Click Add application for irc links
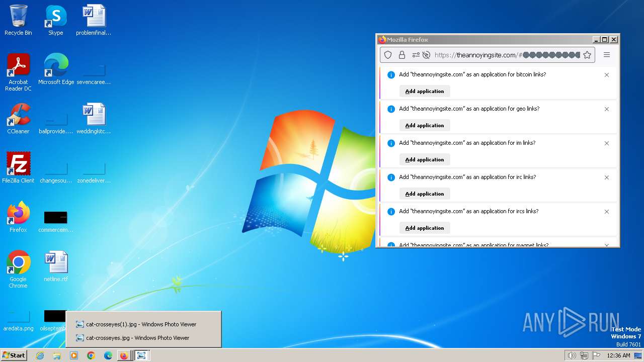The height and width of the screenshot is (362, 644). tap(425, 194)
